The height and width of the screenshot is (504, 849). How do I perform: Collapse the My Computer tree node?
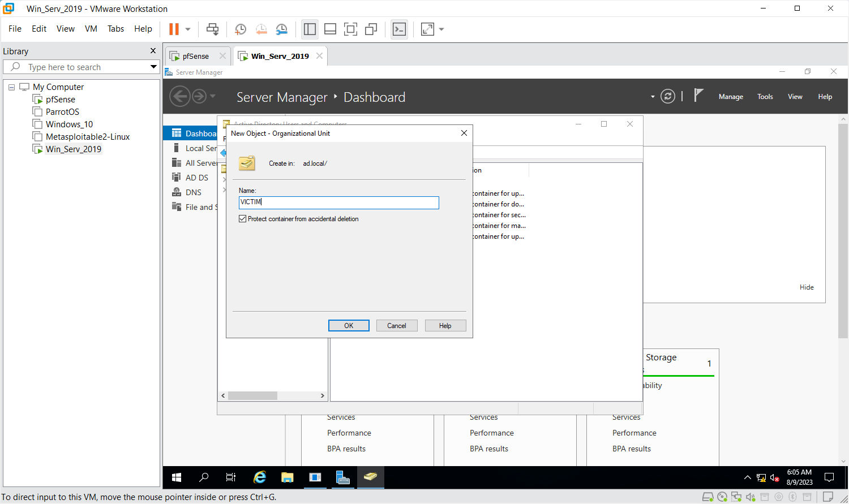[x=11, y=87]
